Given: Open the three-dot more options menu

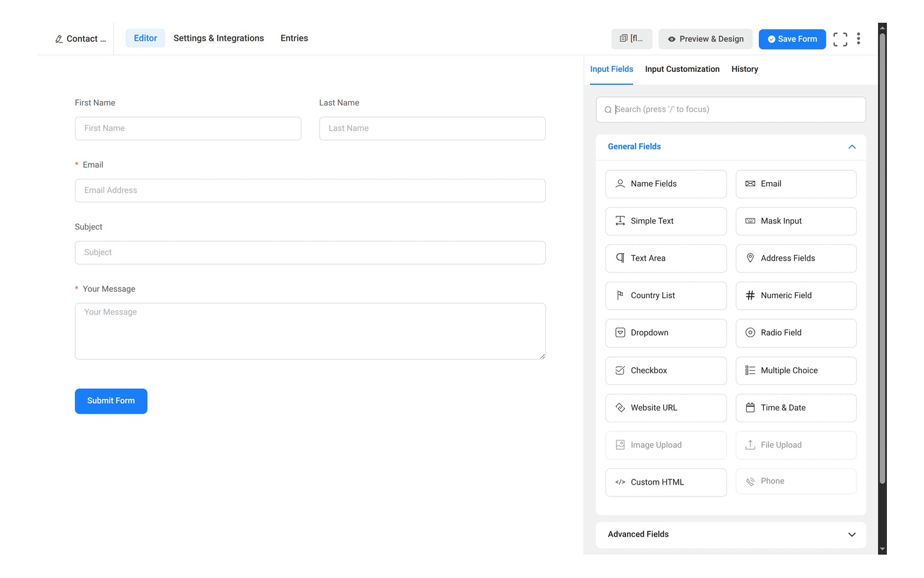Looking at the screenshot, I should [x=858, y=39].
